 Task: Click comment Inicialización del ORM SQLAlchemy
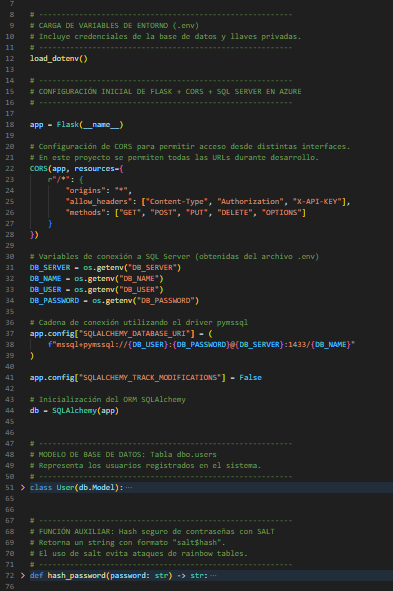pos(108,400)
